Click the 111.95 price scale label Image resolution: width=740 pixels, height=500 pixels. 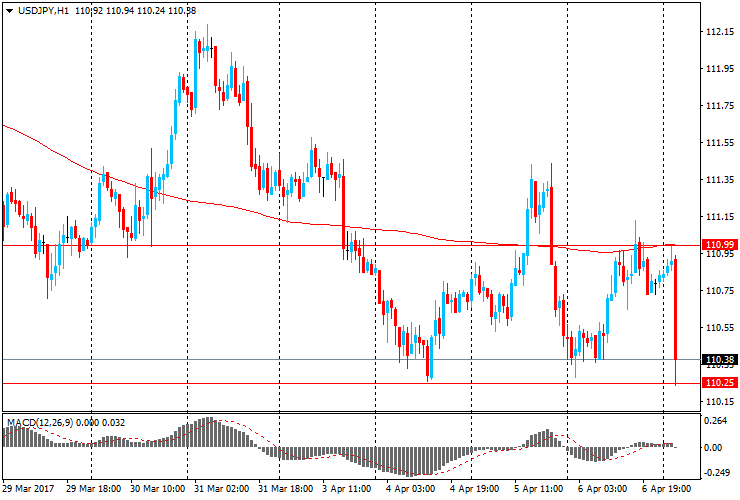click(x=720, y=69)
